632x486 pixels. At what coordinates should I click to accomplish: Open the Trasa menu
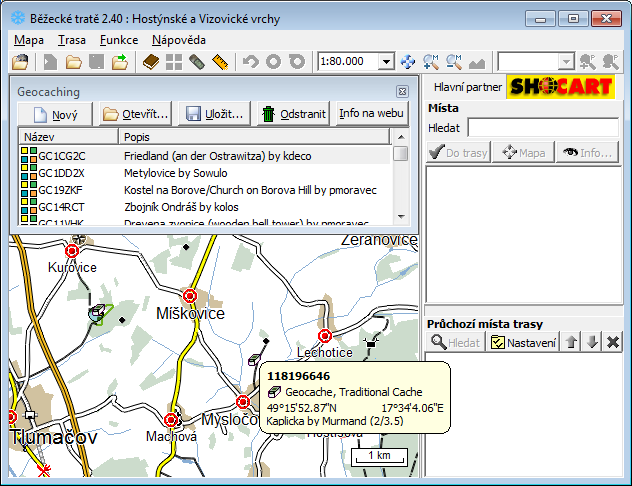(71, 40)
